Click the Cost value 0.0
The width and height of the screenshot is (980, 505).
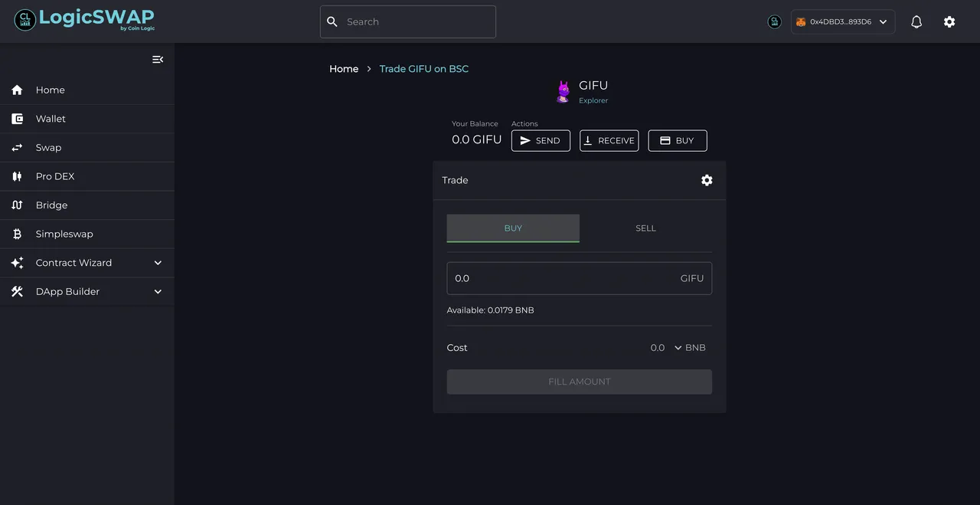658,348
